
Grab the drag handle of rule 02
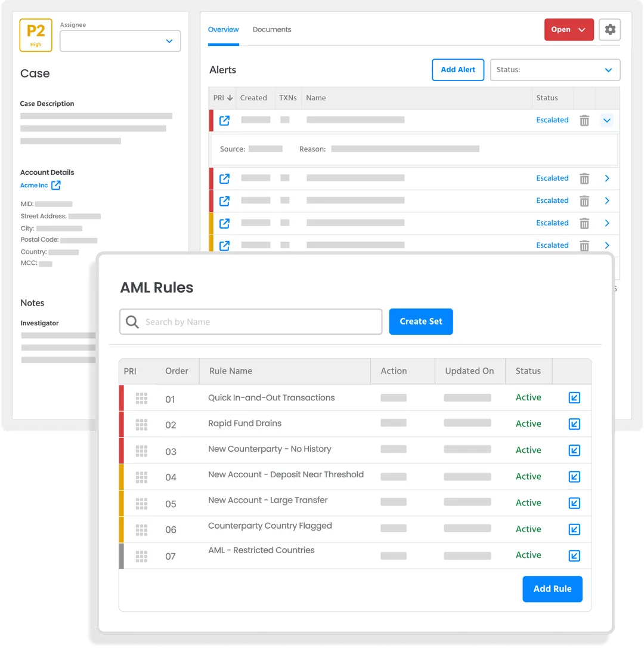click(141, 424)
